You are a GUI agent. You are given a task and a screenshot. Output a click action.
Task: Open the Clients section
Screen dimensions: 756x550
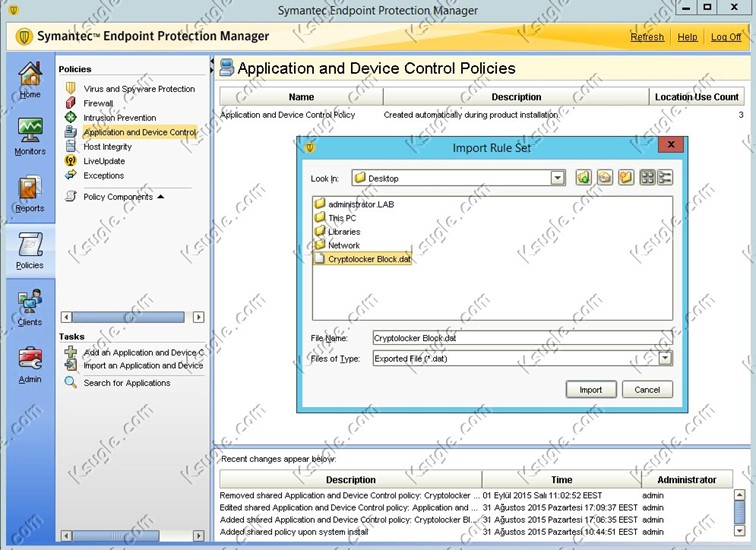tap(30, 308)
